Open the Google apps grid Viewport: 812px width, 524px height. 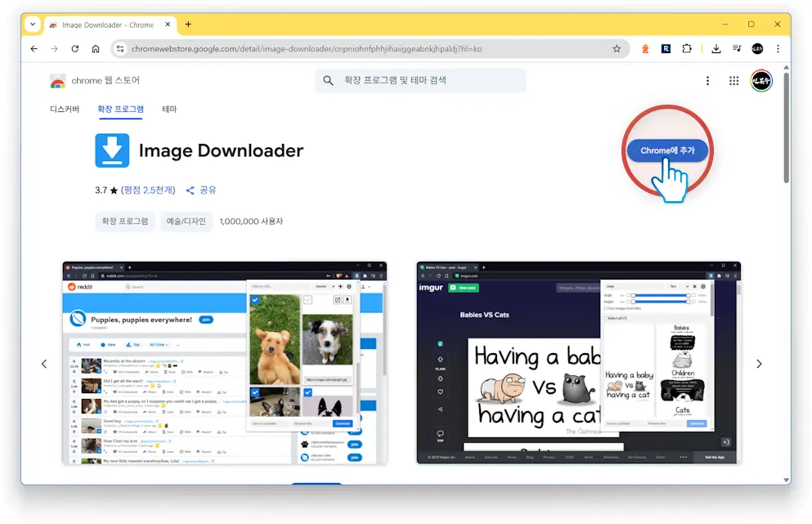734,80
